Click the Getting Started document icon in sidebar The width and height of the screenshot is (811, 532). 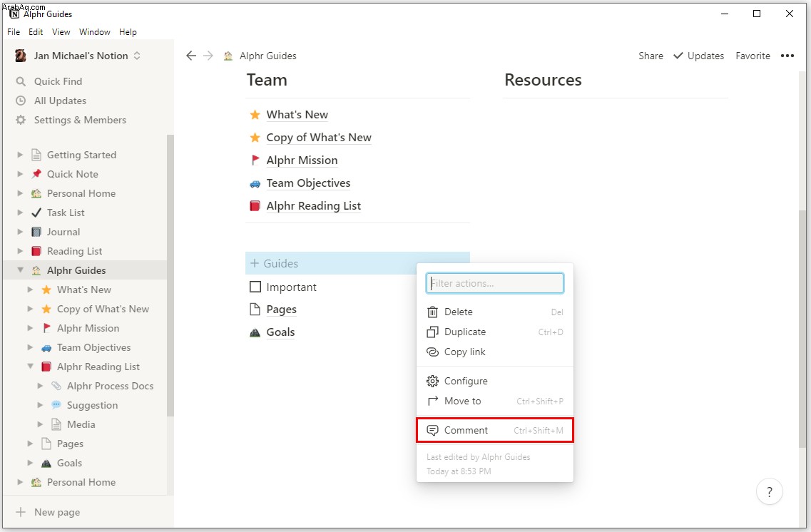(36, 155)
